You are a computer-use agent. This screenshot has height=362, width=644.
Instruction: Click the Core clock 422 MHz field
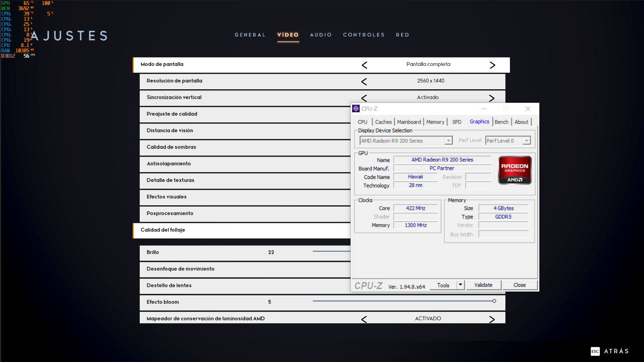pos(415,208)
